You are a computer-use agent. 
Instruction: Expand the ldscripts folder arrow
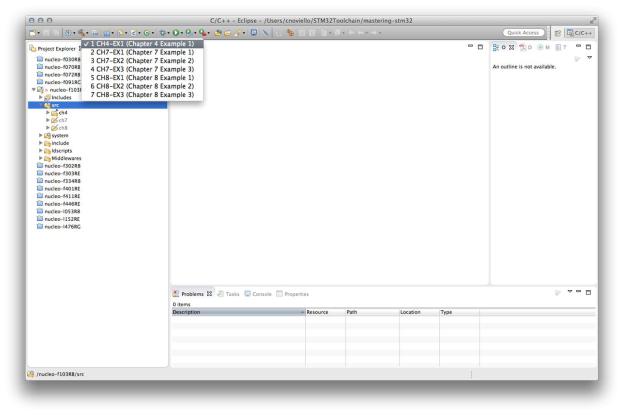tap(41, 151)
